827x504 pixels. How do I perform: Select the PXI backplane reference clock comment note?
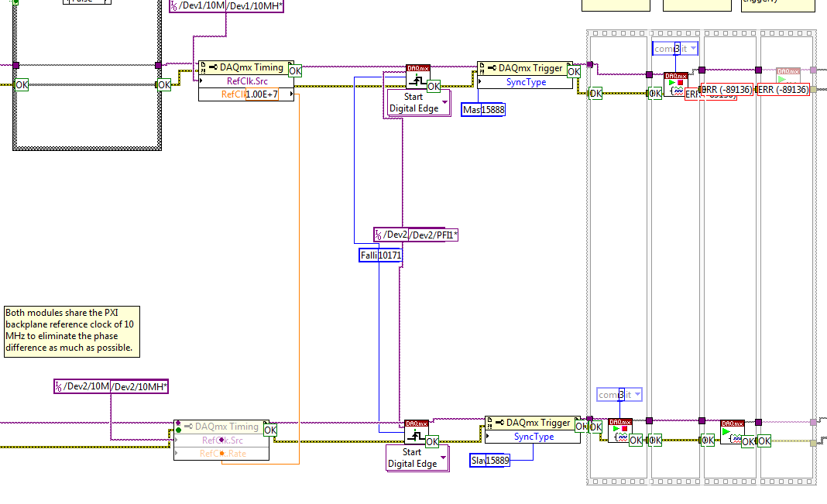point(72,331)
